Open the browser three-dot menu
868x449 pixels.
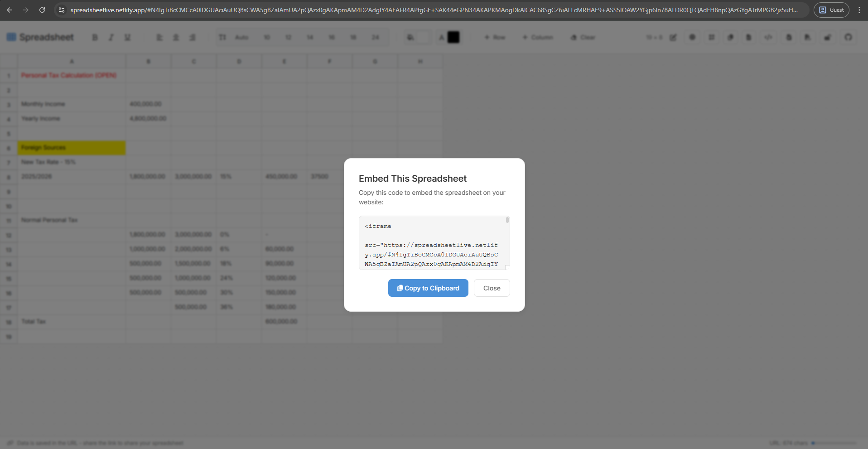(859, 10)
